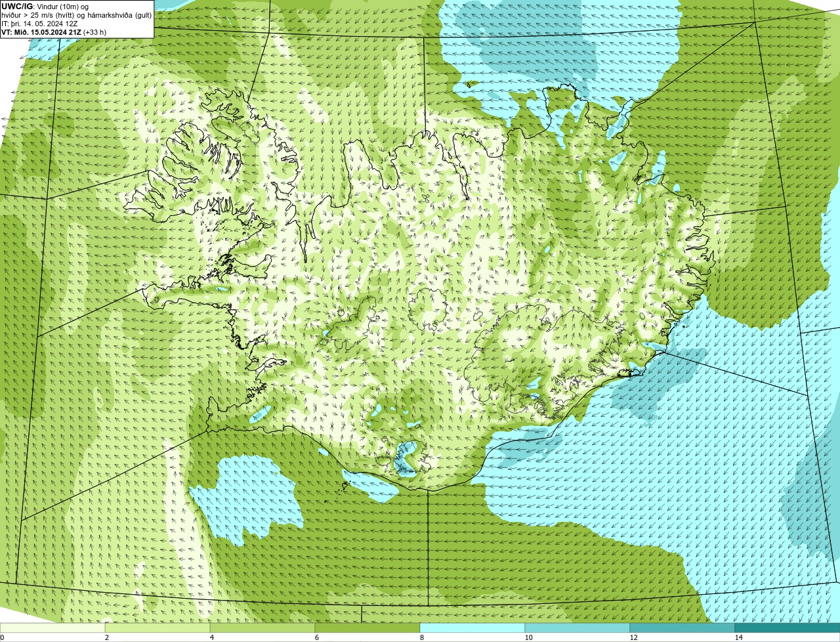Click the pale yellow 0–2 m/s legend swatch
This screenshot has height=642, width=840.
click(x=52, y=628)
